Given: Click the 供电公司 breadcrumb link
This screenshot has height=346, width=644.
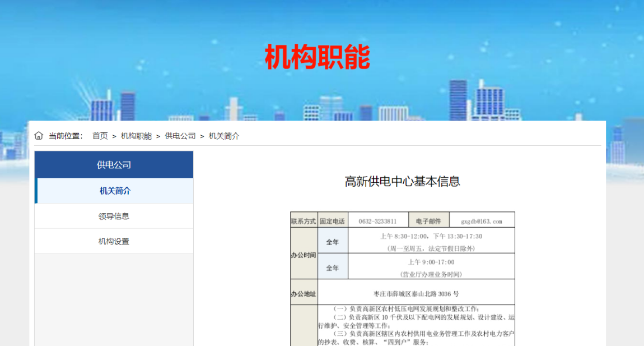Looking at the screenshot, I should coord(180,136).
